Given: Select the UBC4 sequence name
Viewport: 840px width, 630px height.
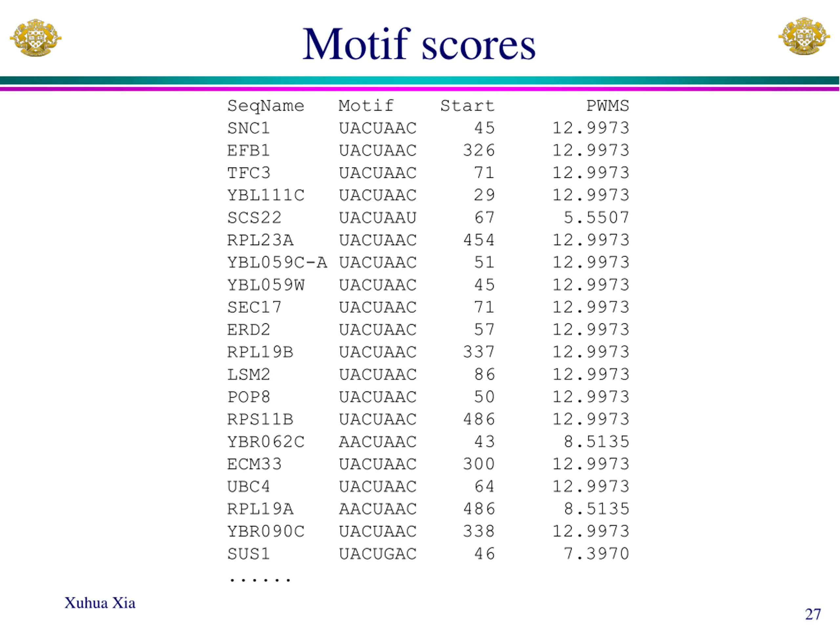Looking at the screenshot, I should tap(248, 487).
